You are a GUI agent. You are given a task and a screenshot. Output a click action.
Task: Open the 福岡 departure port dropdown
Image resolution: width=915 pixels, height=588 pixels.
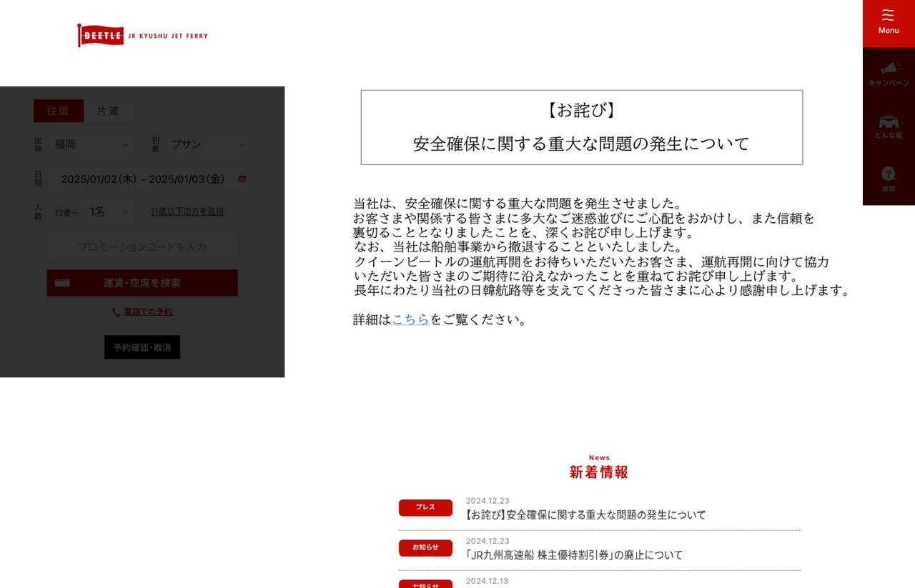(x=91, y=144)
